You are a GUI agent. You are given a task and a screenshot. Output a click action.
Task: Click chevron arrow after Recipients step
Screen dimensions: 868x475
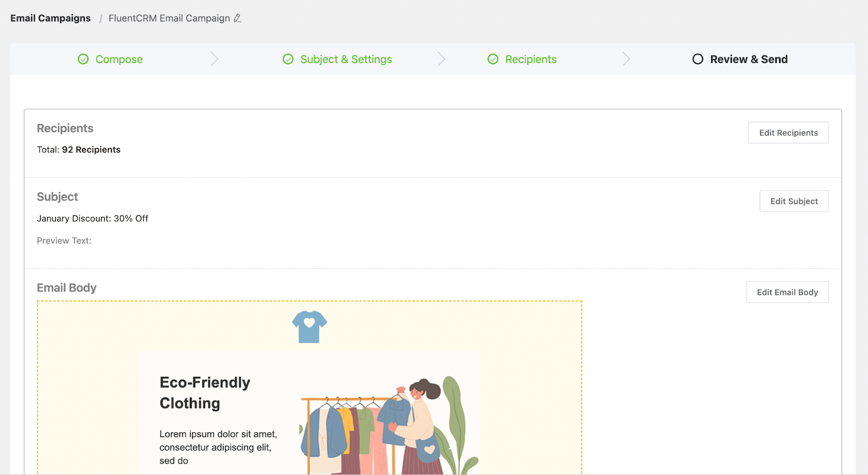click(626, 59)
